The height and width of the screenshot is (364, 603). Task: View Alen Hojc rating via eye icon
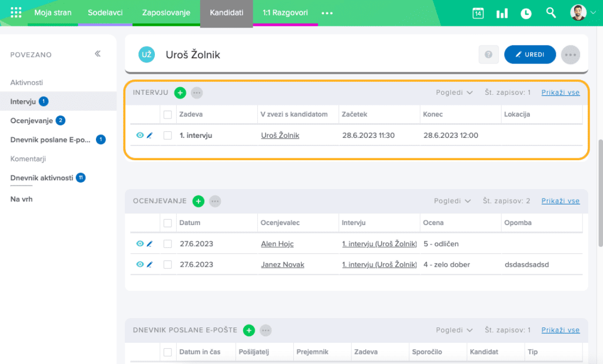140,244
